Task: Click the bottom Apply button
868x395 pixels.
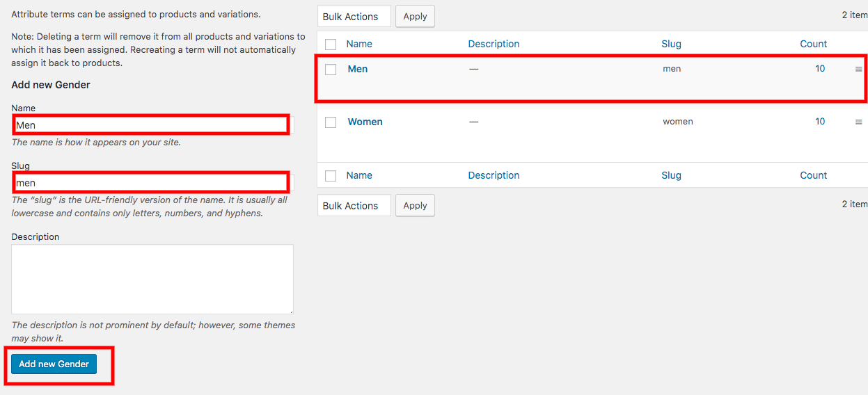Action: click(x=415, y=205)
